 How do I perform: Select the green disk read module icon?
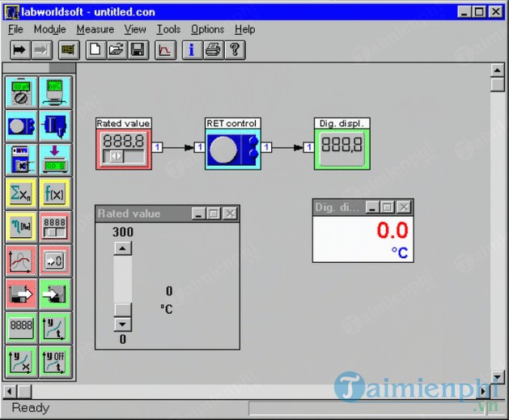pyautogui.click(x=55, y=295)
